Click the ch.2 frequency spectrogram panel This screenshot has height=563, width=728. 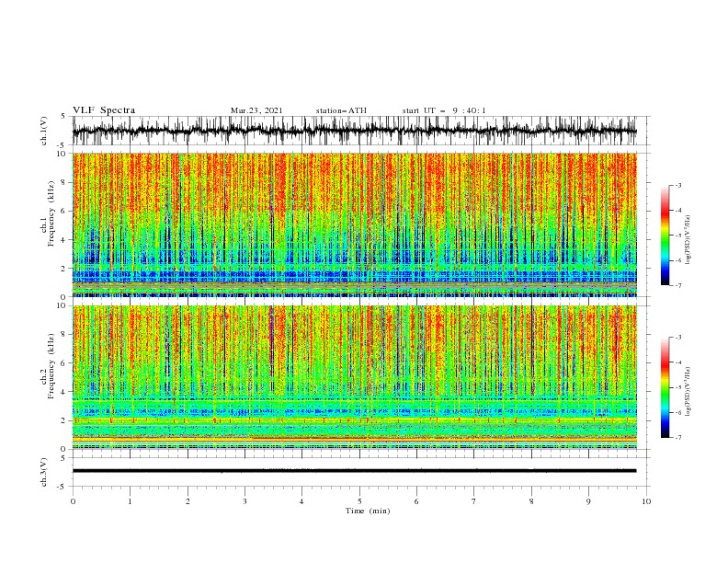pyautogui.click(x=354, y=377)
